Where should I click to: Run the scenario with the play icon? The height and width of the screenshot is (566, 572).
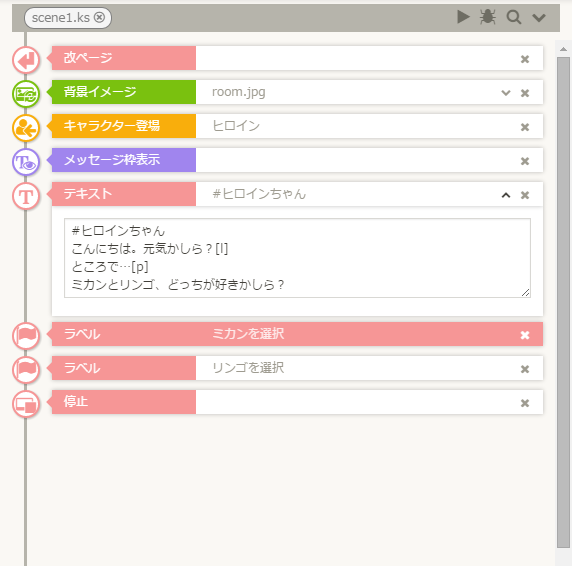click(463, 17)
